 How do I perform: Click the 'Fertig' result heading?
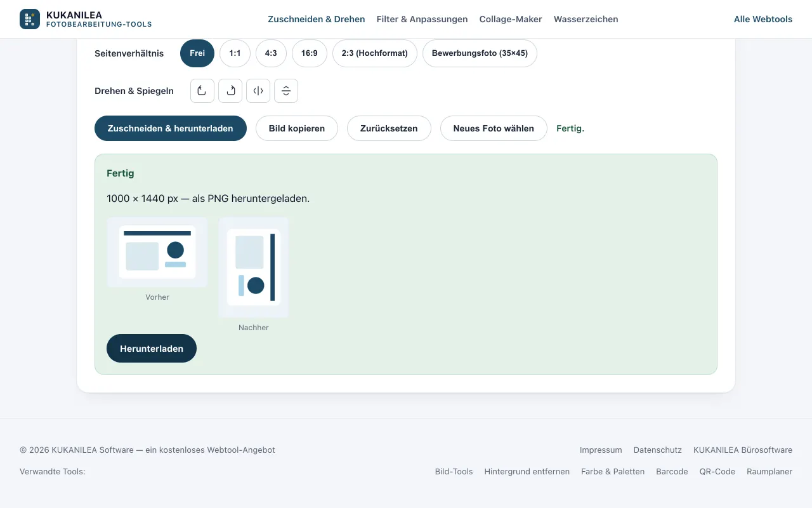pos(121,173)
